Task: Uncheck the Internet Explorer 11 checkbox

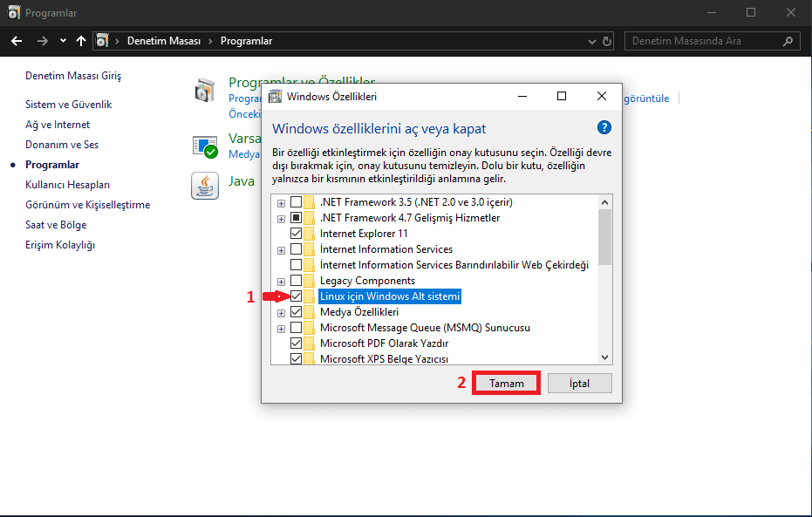Action: click(297, 234)
